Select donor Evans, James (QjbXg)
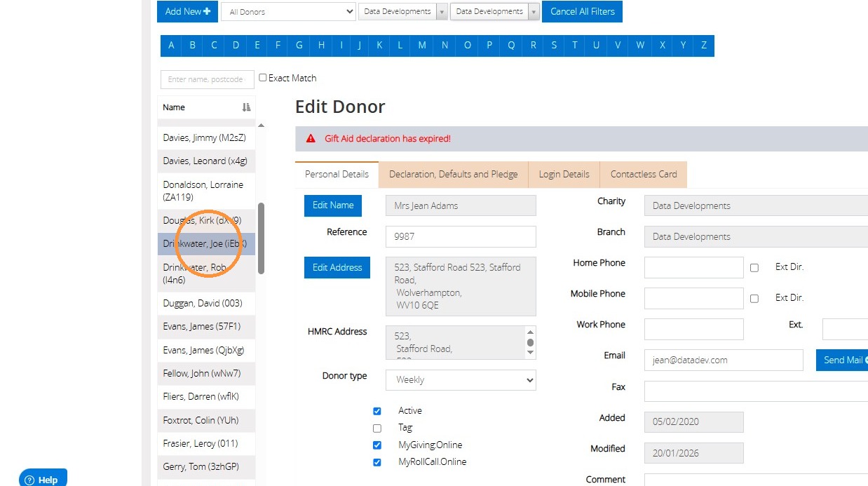This screenshot has width=868, height=486. point(206,350)
